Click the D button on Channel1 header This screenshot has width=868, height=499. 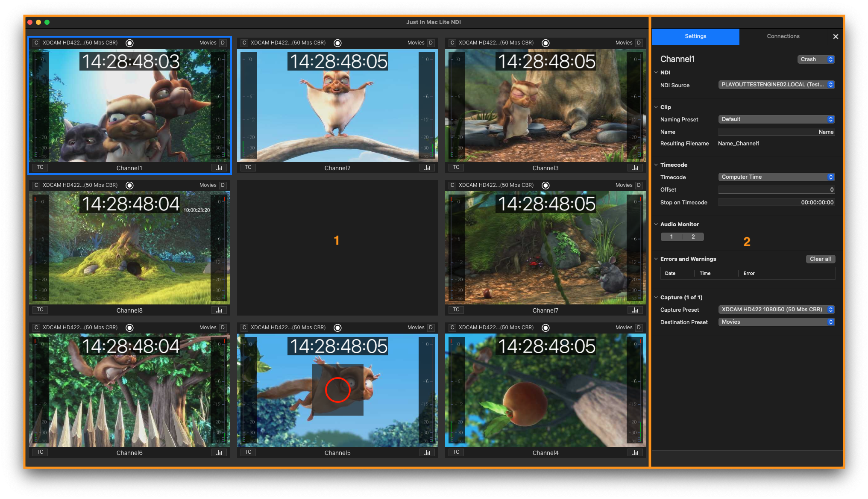tap(223, 43)
